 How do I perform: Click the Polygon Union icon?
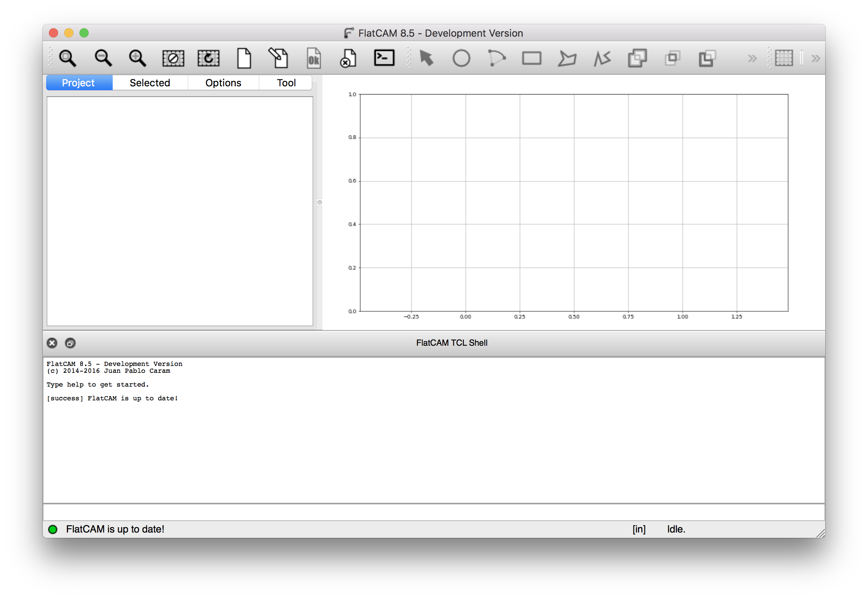tap(637, 58)
